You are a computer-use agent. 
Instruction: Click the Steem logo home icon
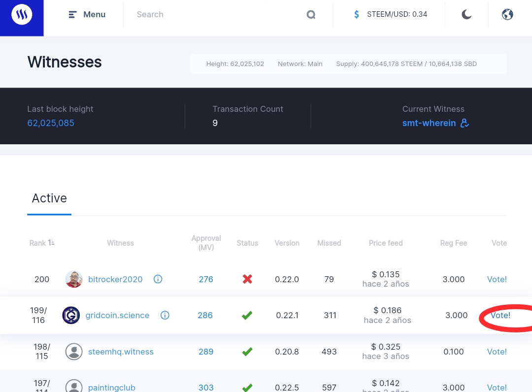pos(22,15)
